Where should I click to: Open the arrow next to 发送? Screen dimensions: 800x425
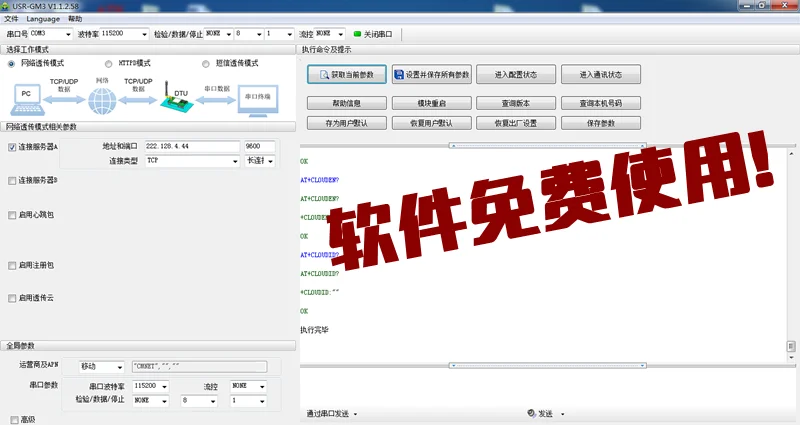click(563, 414)
